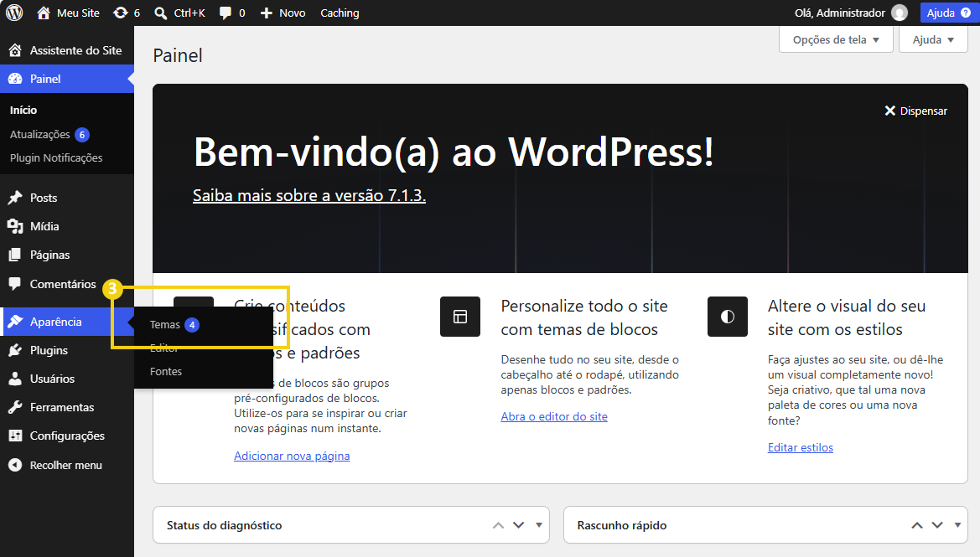This screenshot has height=557, width=980.
Task: Select Fontes in Aparência flyout
Action: click(x=166, y=372)
